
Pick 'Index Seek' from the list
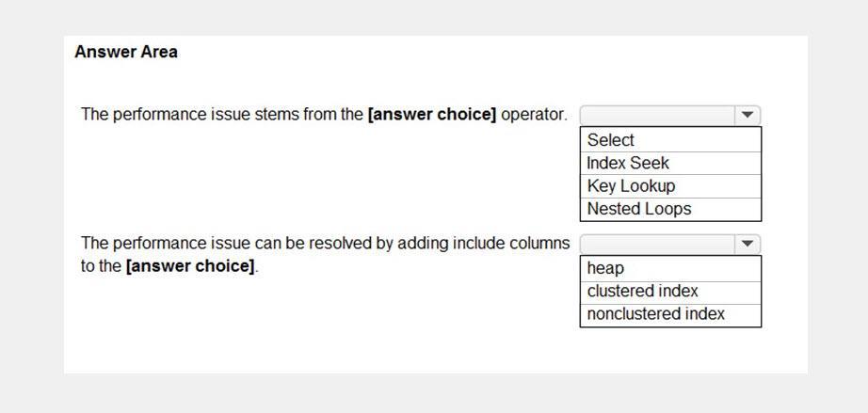(x=670, y=163)
